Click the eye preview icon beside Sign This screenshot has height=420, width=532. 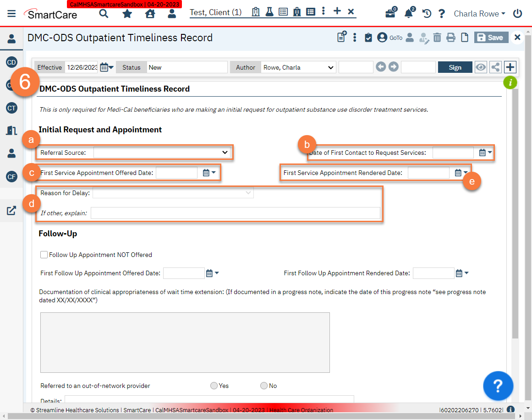pos(481,67)
